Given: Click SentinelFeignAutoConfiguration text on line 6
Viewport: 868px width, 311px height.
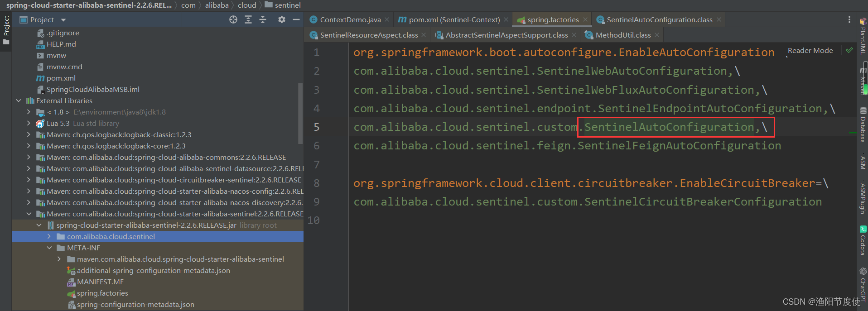Looking at the screenshot, I should [679, 146].
